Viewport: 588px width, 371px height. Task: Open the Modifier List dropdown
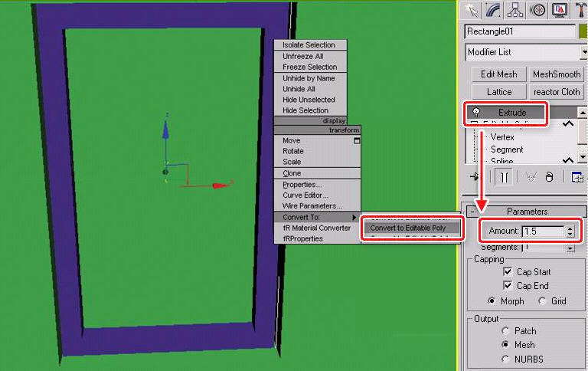coord(527,52)
